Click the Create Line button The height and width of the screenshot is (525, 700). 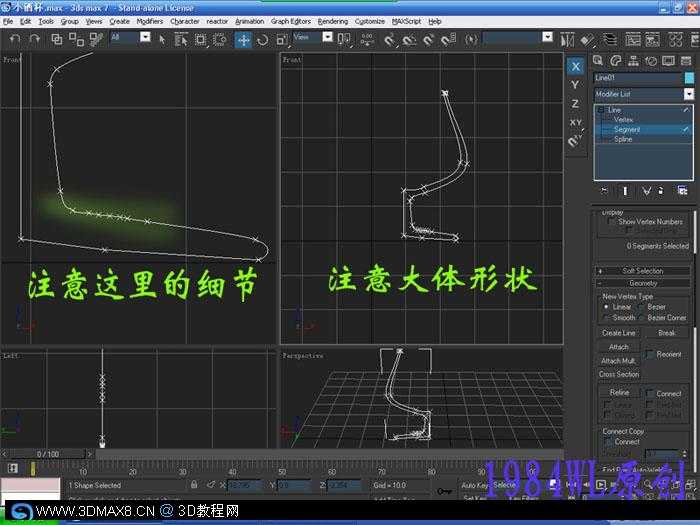point(618,333)
